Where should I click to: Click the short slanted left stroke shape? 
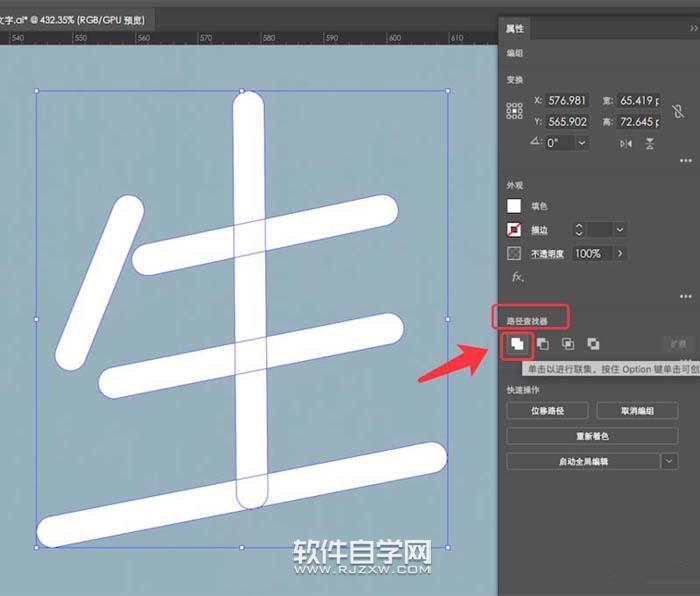pos(99,282)
